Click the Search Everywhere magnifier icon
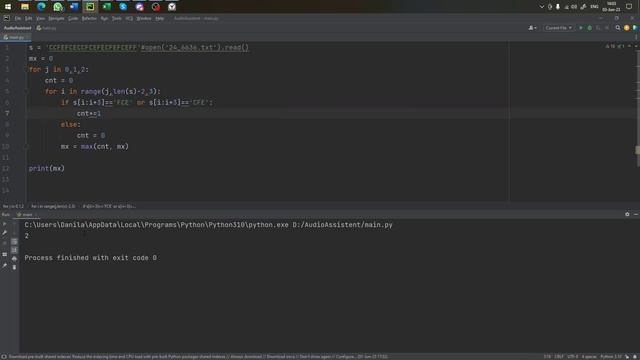 (618, 28)
